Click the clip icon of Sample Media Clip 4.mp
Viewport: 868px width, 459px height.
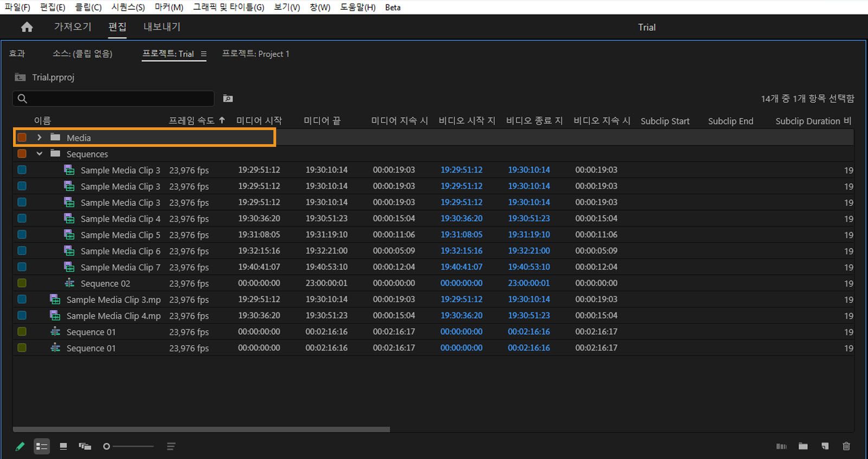point(55,315)
